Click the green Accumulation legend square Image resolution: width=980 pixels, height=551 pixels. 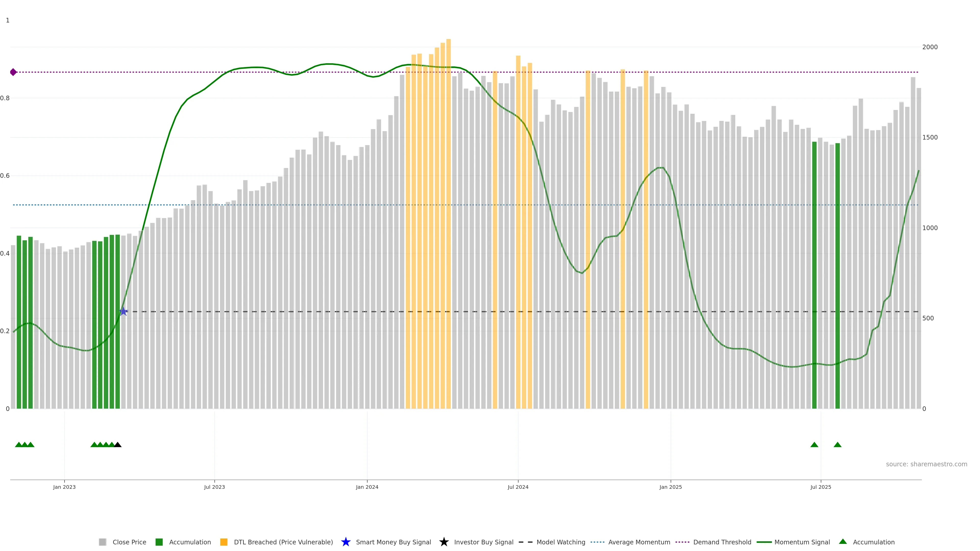coord(159,542)
